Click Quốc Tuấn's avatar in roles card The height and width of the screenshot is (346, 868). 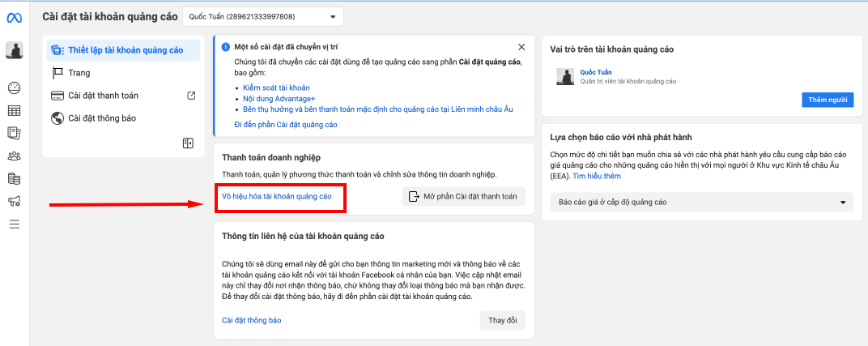[565, 77]
